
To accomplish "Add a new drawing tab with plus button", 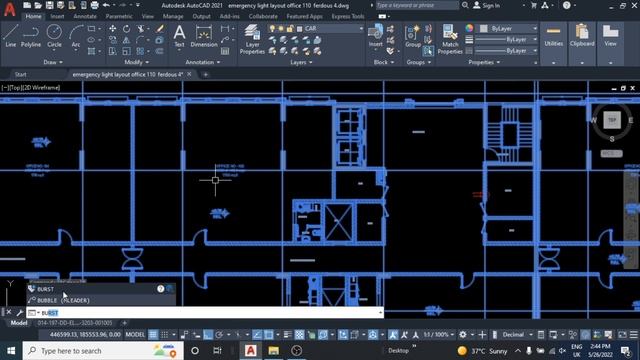I will tap(205, 74).
